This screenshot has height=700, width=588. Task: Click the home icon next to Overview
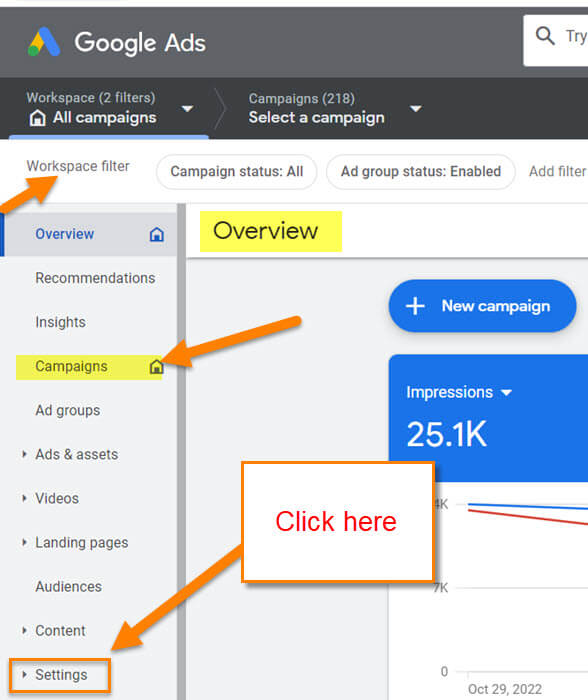tap(156, 234)
